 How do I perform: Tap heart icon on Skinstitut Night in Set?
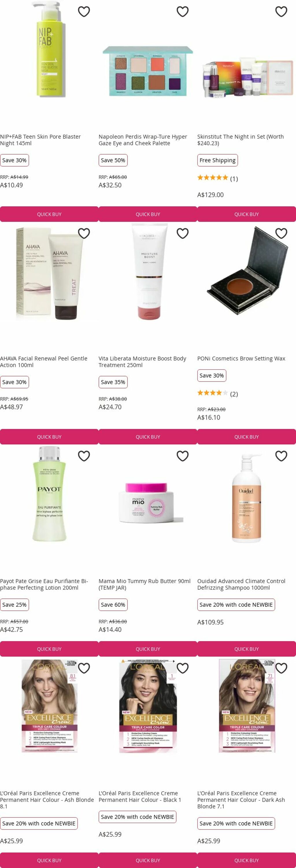(x=281, y=12)
